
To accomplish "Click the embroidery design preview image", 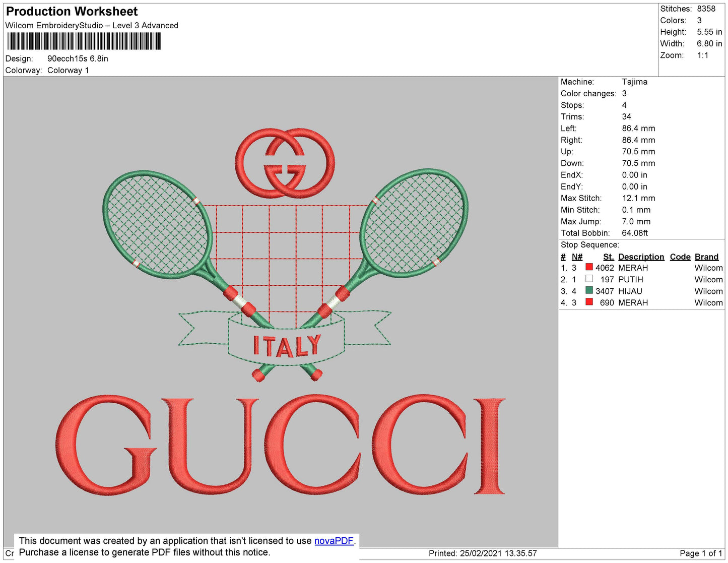I will [281, 312].
